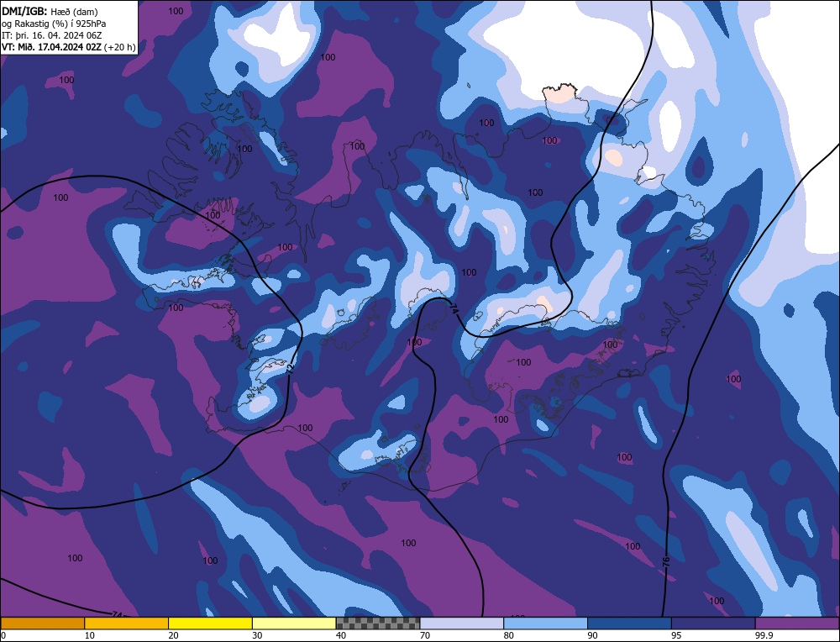The height and width of the screenshot is (642, 840).
Task: Click the "IT: þri. 16. 04. 2024 06Z" line
Action: [x=52, y=35]
